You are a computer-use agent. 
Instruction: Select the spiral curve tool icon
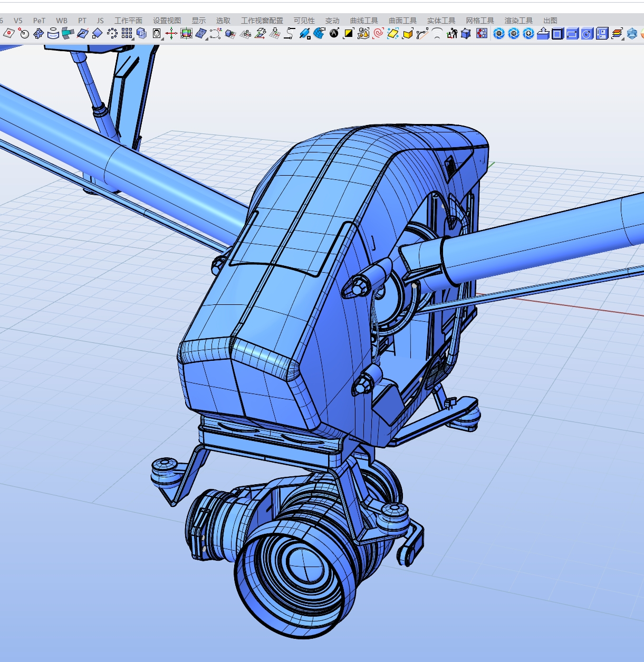pyautogui.click(x=378, y=33)
